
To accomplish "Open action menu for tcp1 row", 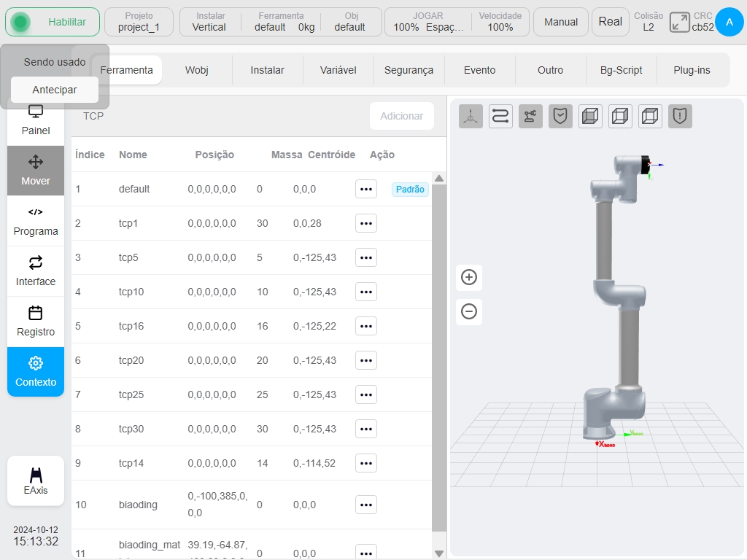I will click(366, 223).
